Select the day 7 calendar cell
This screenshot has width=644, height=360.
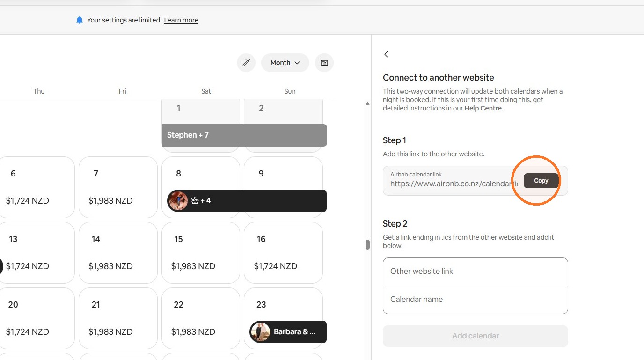point(118,187)
